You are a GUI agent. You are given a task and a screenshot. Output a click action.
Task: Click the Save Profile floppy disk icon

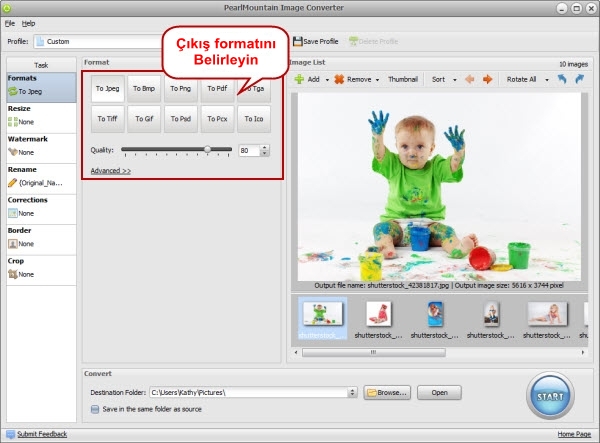(298, 41)
